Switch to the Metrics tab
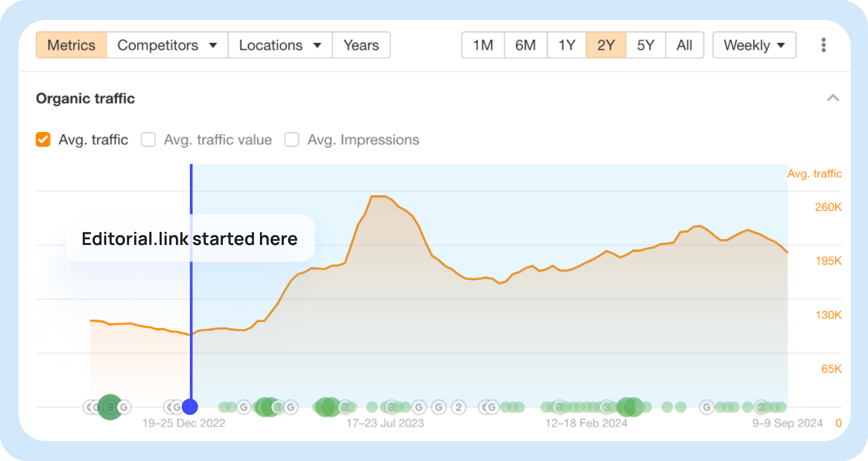This screenshot has height=461, width=868. pos(71,45)
